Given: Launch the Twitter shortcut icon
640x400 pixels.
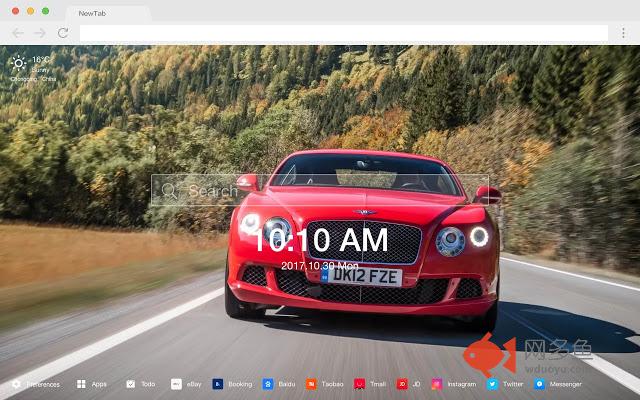Looking at the screenshot, I should pos(492,384).
